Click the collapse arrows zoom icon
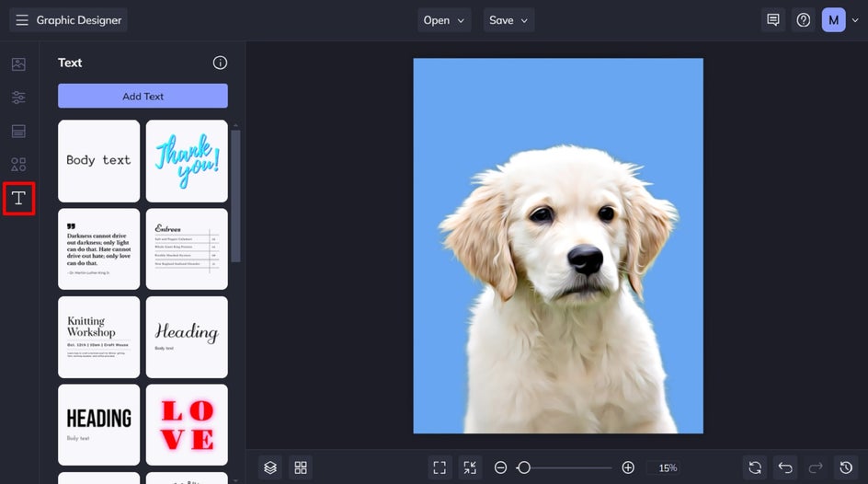Viewport: 868px width, 484px height. tap(470, 468)
